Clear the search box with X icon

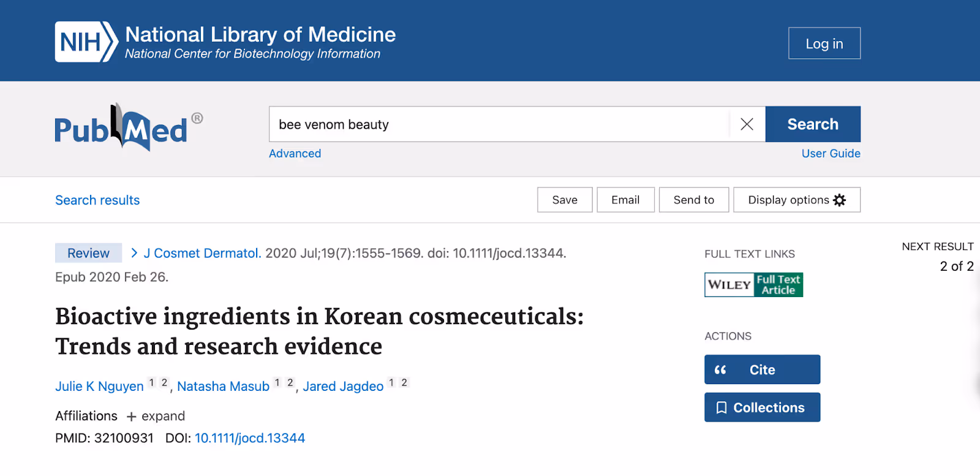(x=747, y=124)
